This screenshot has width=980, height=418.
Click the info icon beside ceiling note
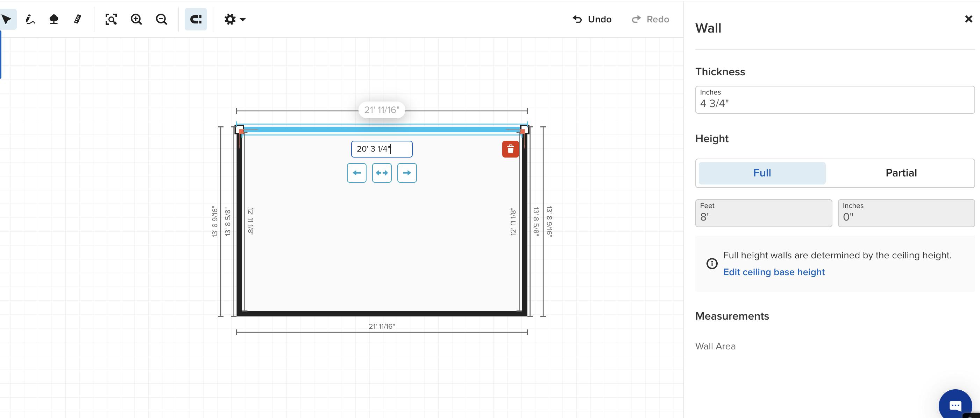(x=712, y=264)
